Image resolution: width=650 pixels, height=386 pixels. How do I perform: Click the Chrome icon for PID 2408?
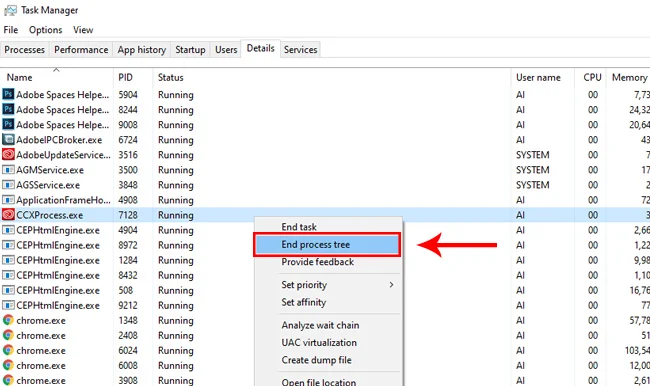coord(8,335)
